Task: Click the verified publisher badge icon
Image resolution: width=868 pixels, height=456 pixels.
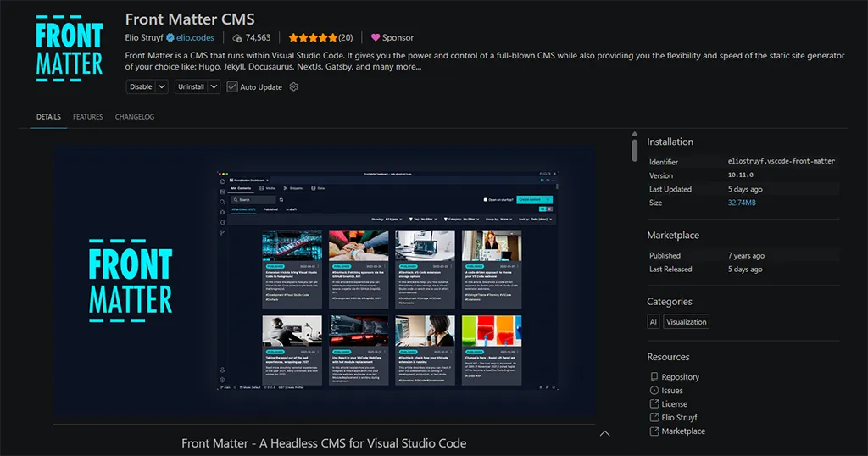Action: (x=170, y=37)
